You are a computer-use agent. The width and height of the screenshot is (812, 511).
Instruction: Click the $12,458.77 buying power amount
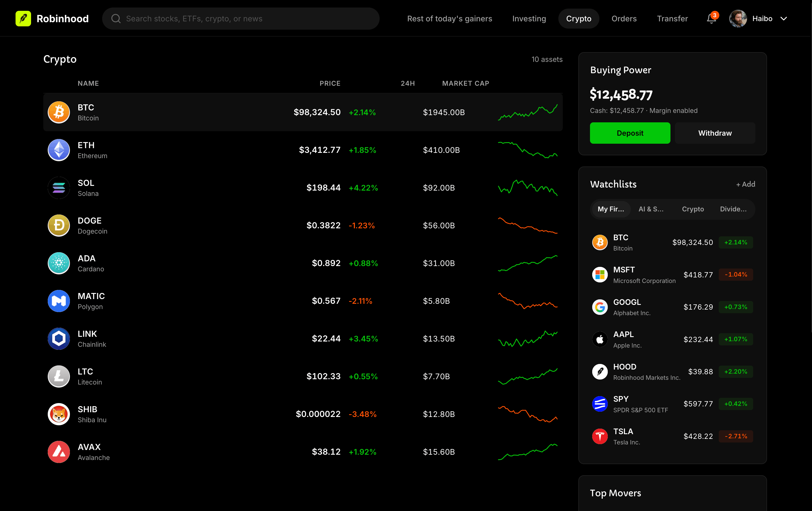pyautogui.click(x=621, y=94)
